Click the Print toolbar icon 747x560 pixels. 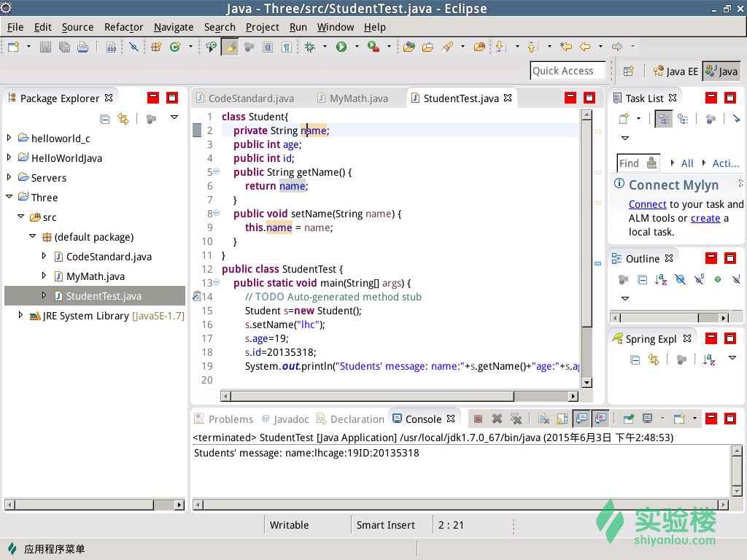click(x=83, y=47)
